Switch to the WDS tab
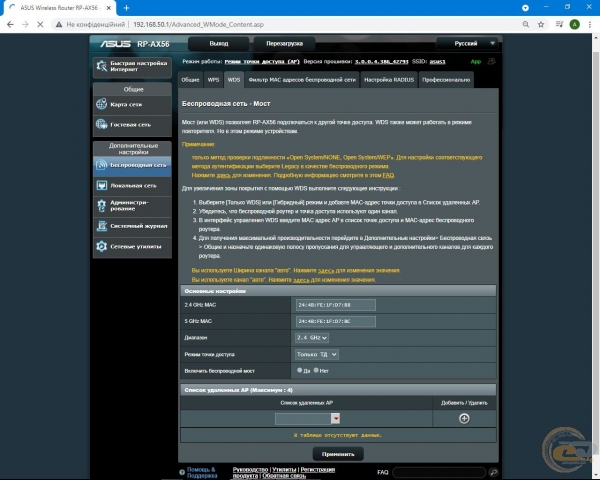The width and height of the screenshot is (600, 480). pyautogui.click(x=234, y=80)
